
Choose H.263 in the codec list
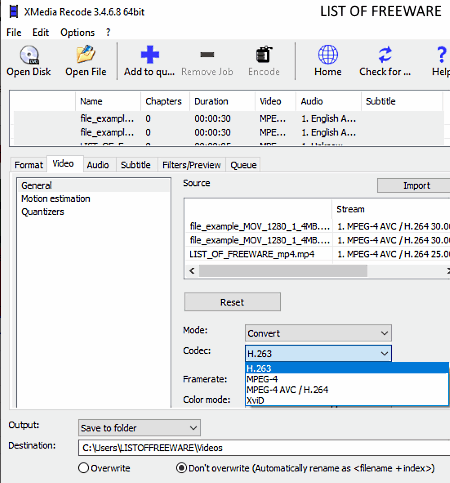[x=347, y=368]
